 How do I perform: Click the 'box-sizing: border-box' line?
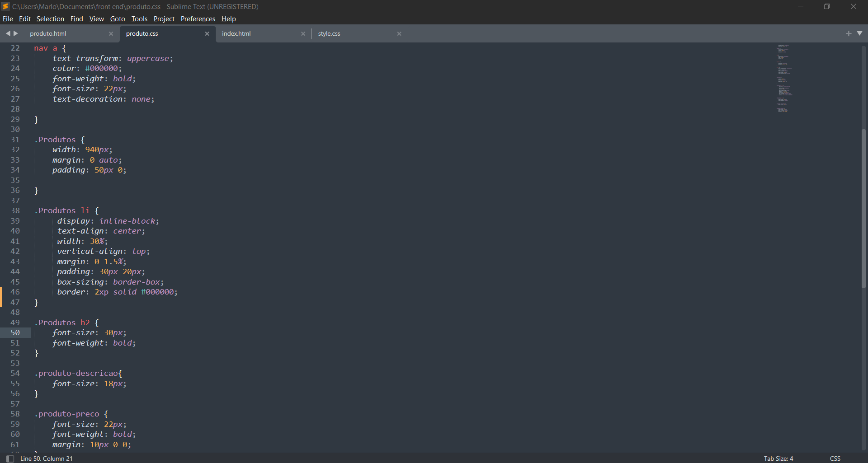click(x=110, y=282)
